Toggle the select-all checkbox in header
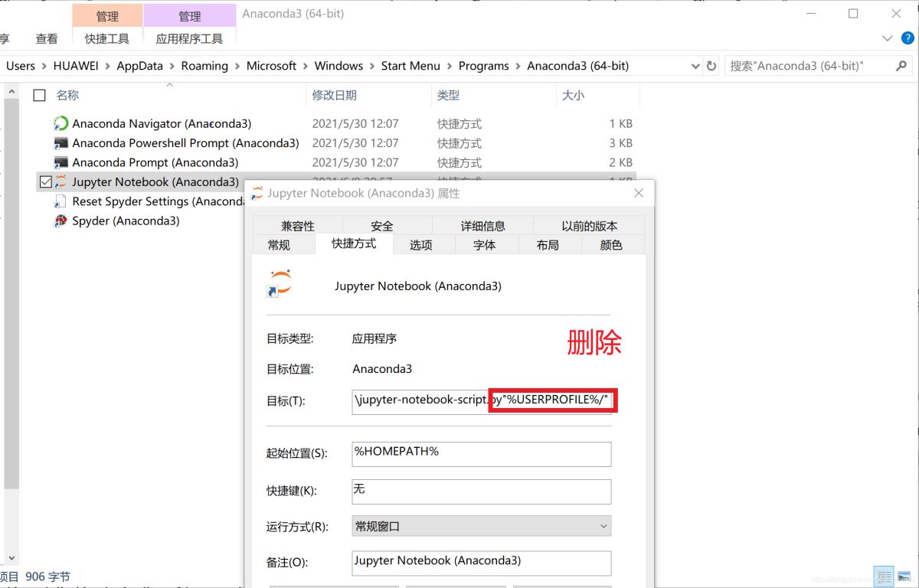Screen dimensions: 919x588 point(40,95)
